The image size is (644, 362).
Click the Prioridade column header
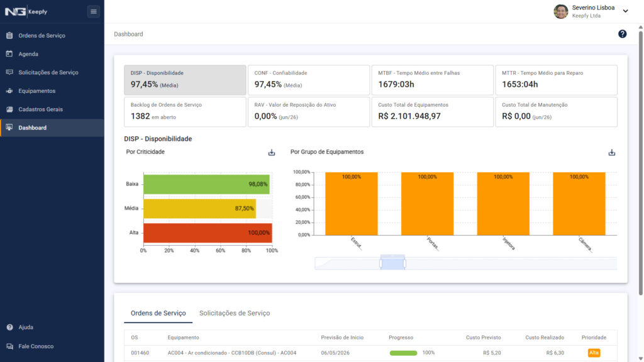(594, 337)
